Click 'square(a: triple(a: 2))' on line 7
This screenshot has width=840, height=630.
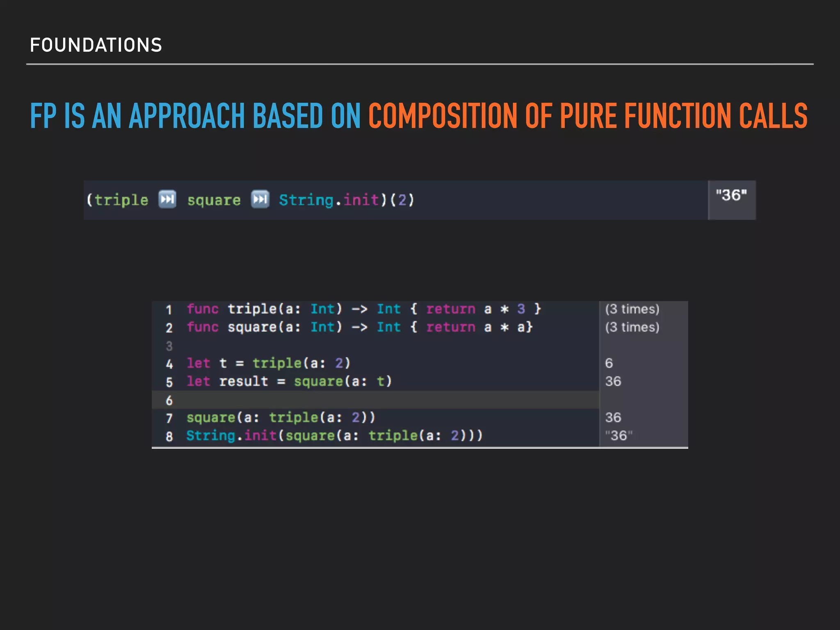coord(281,418)
